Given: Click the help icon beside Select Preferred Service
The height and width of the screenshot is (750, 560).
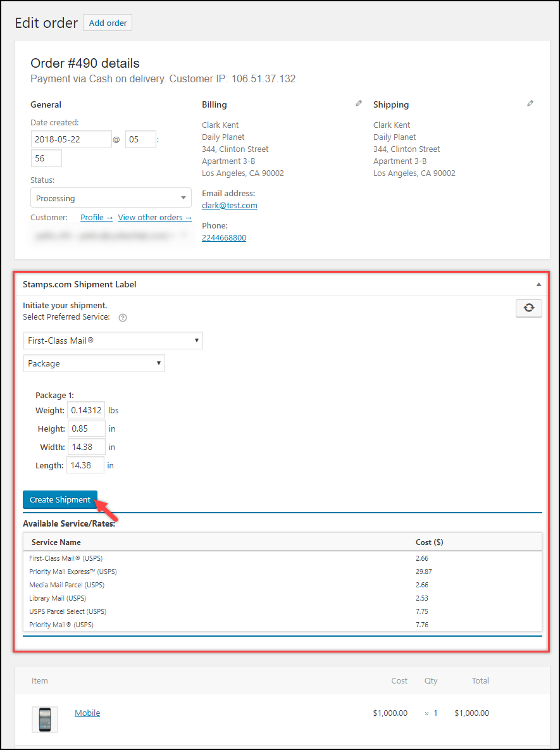Looking at the screenshot, I should coord(122,318).
